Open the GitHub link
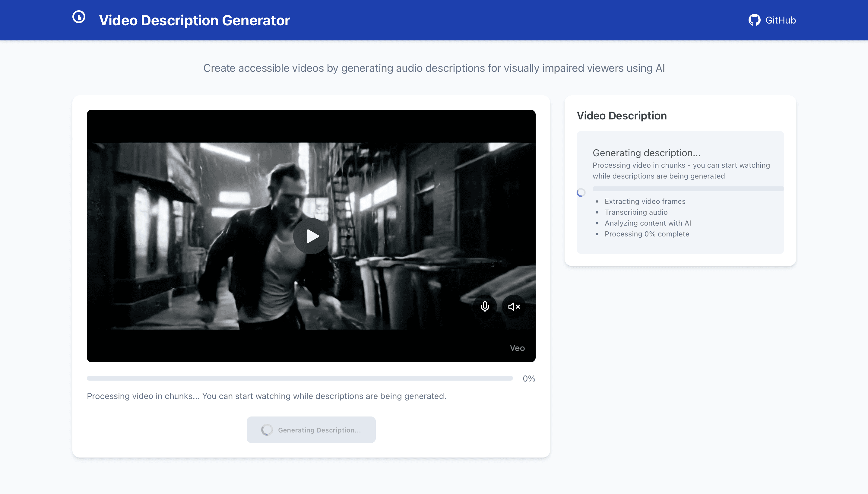This screenshot has height=494, width=868. point(772,20)
